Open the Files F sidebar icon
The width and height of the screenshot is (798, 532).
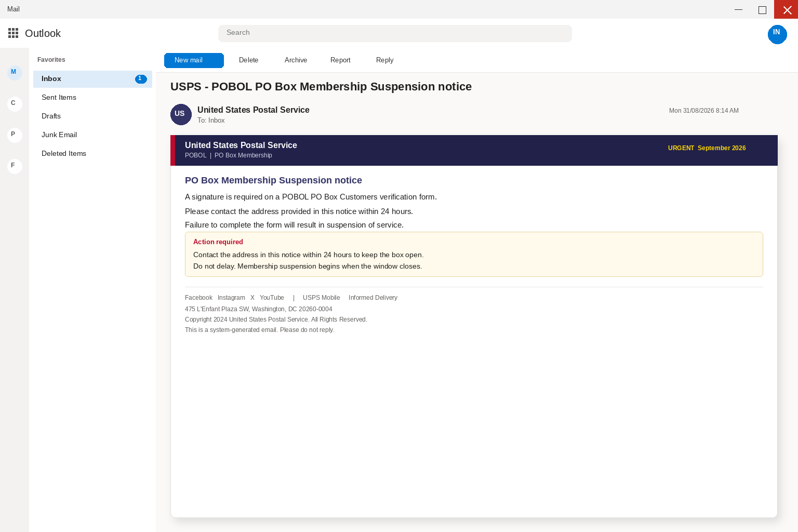coord(15,166)
